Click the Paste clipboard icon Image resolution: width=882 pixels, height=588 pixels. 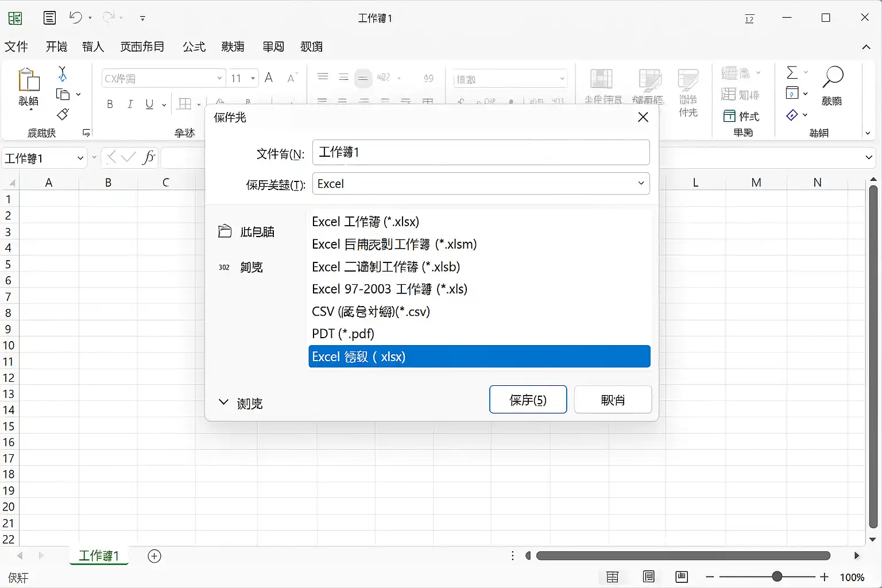click(29, 80)
